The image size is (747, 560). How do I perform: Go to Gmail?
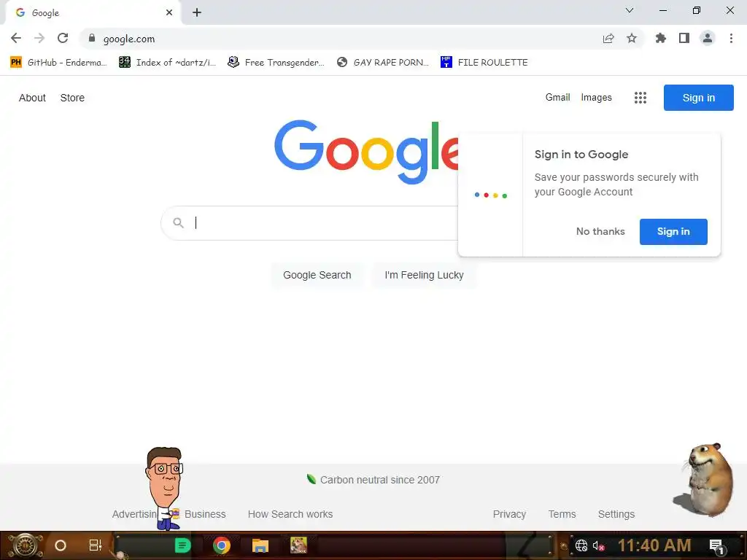pos(557,97)
